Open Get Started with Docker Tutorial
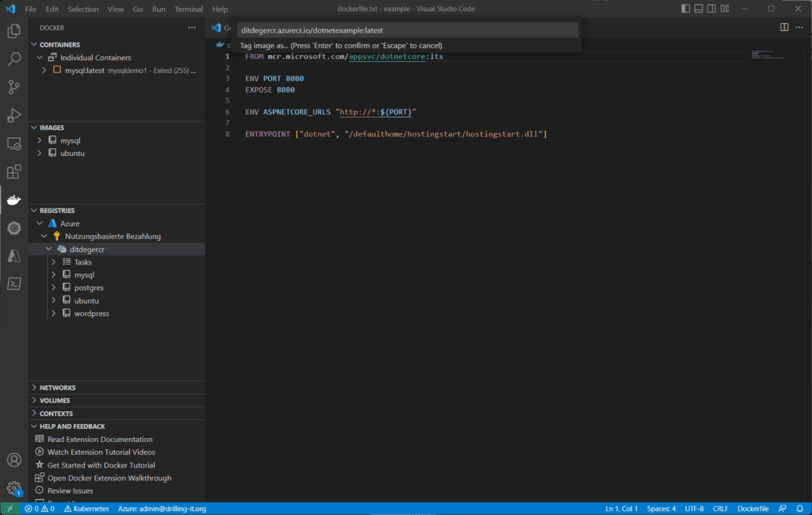 click(101, 465)
